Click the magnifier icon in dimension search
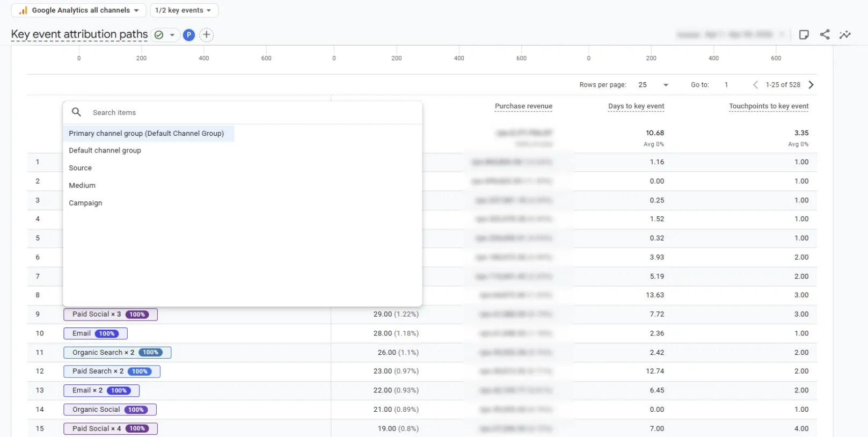This screenshot has width=868, height=437. 77,112
